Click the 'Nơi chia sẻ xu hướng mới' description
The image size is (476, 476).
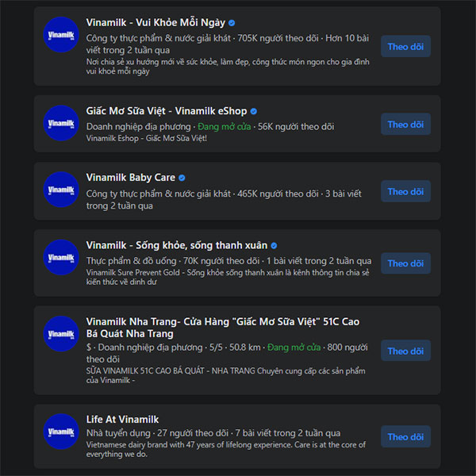tap(228, 67)
